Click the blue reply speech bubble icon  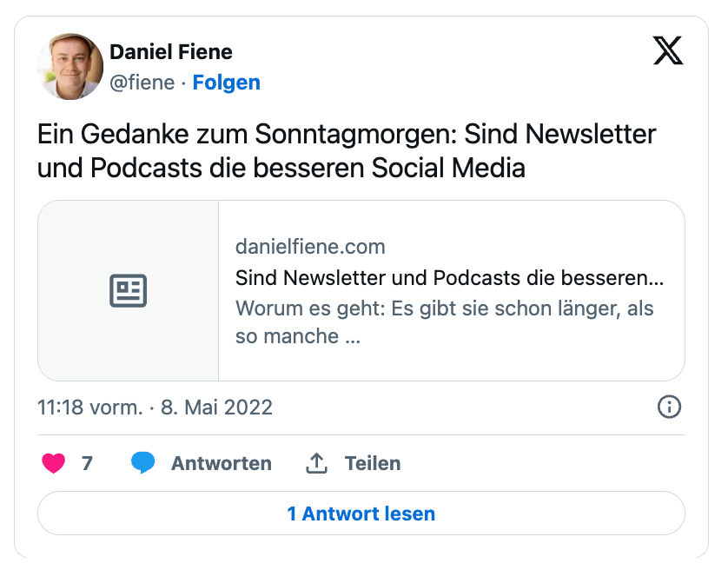click(x=142, y=463)
